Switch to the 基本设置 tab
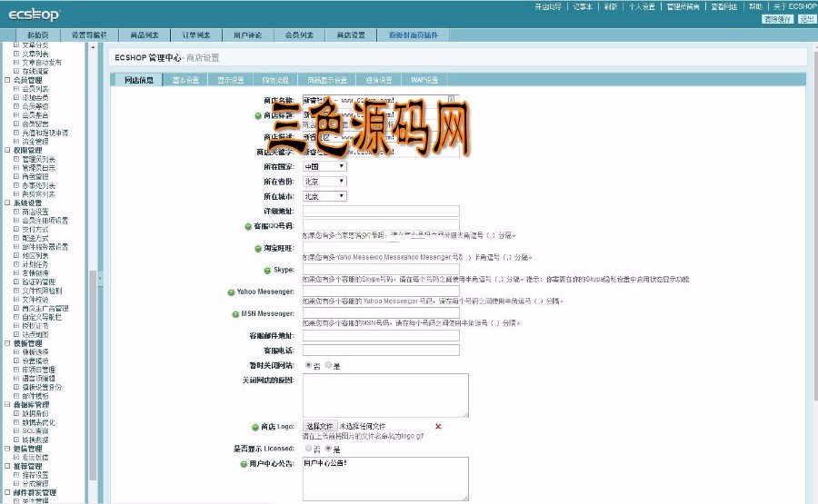Image resolution: width=818 pixels, height=504 pixels. coord(185,80)
